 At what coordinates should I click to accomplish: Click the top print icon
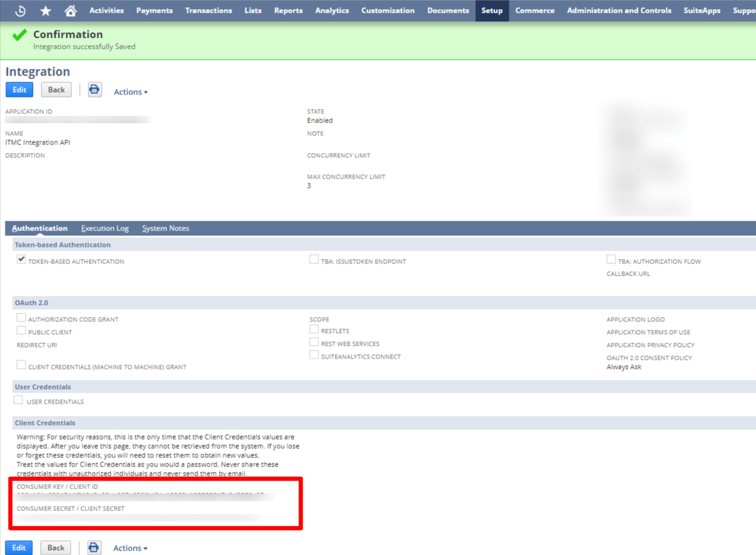[x=95, y=90]
